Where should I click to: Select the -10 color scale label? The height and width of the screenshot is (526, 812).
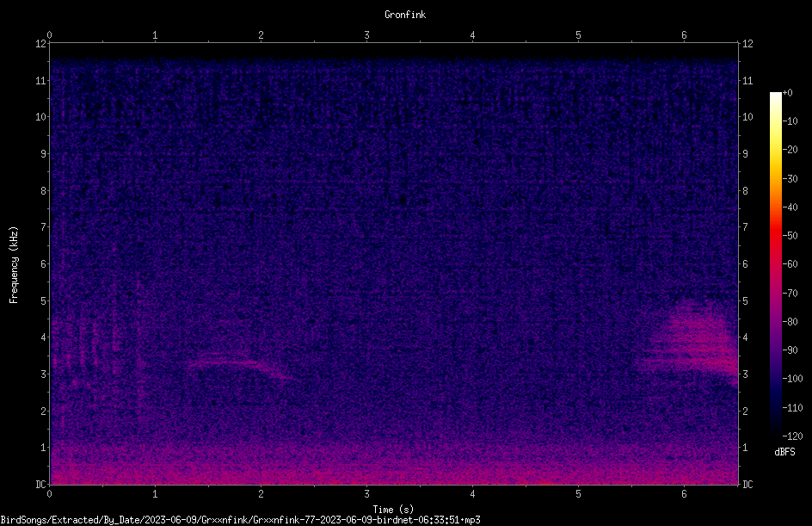tap(790, 121)
